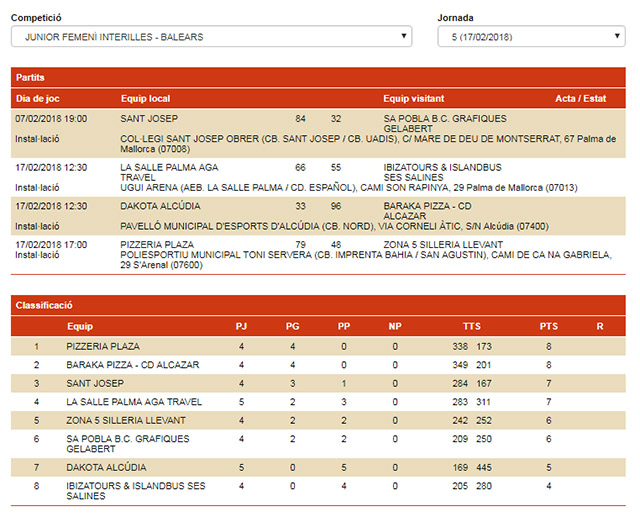Click IBIZATOURS & ISLANDBUS visiting team in matches

tap(442, 167)
